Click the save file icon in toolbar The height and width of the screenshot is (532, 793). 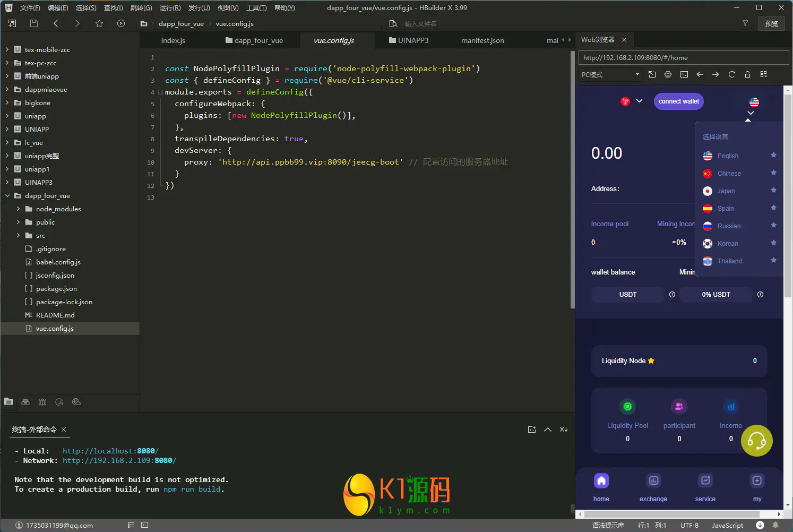[x=34, y=23]
